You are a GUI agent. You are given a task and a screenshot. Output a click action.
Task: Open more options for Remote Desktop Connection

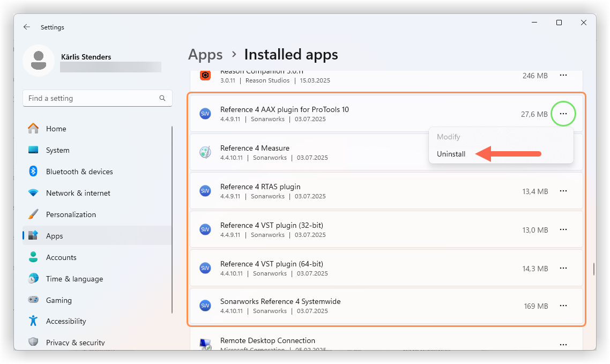tap(563, 345)
